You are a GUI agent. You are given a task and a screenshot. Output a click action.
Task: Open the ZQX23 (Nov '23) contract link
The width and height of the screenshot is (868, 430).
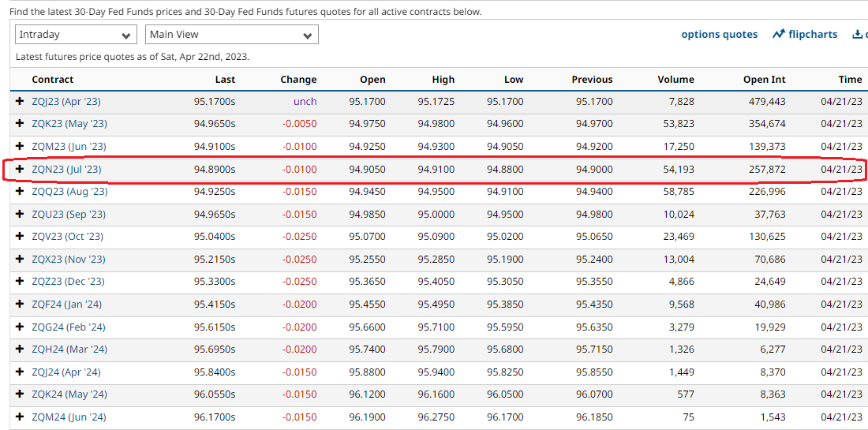[x=69, y=260]
